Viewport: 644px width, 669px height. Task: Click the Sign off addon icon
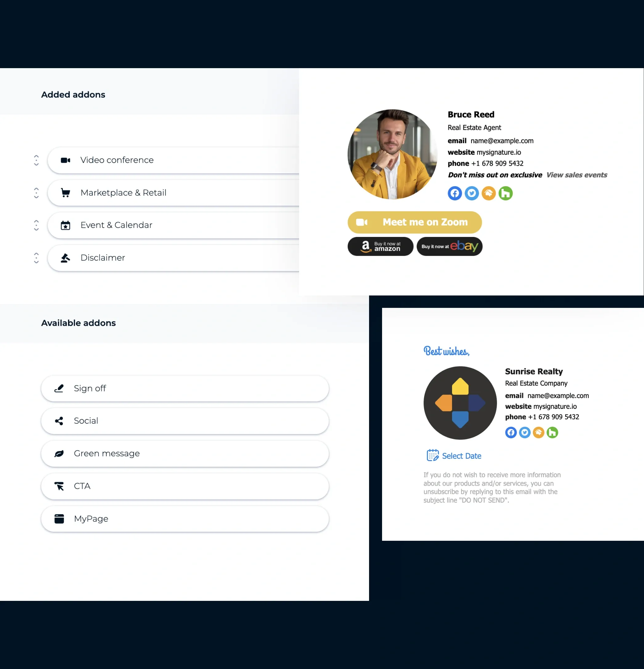(59, 388)
